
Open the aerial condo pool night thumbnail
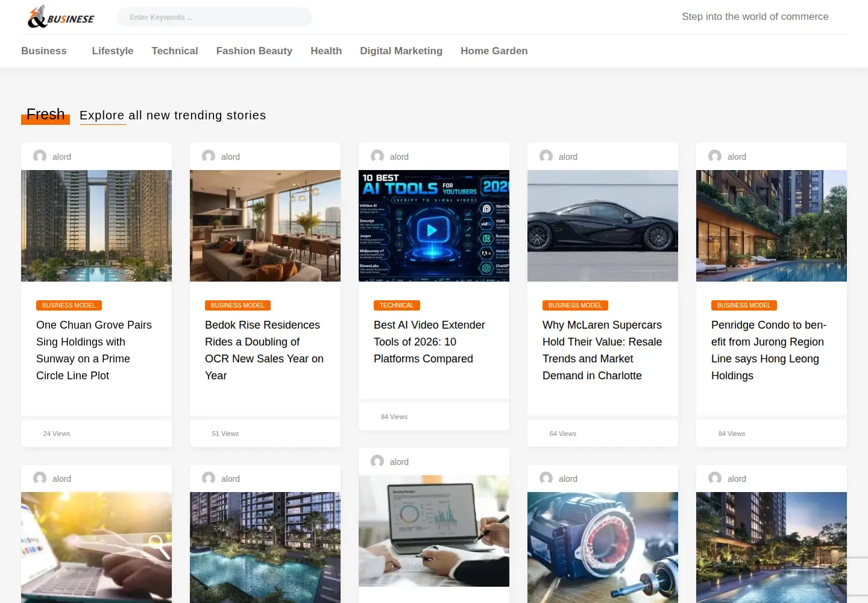pyautogui.click(x=265, y=548)
